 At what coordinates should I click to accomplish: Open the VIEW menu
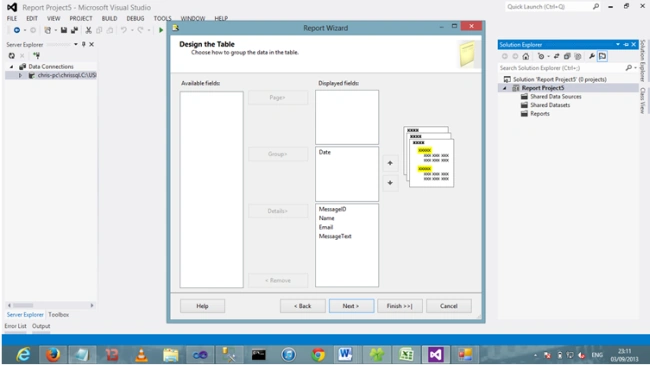pos(53,19)
